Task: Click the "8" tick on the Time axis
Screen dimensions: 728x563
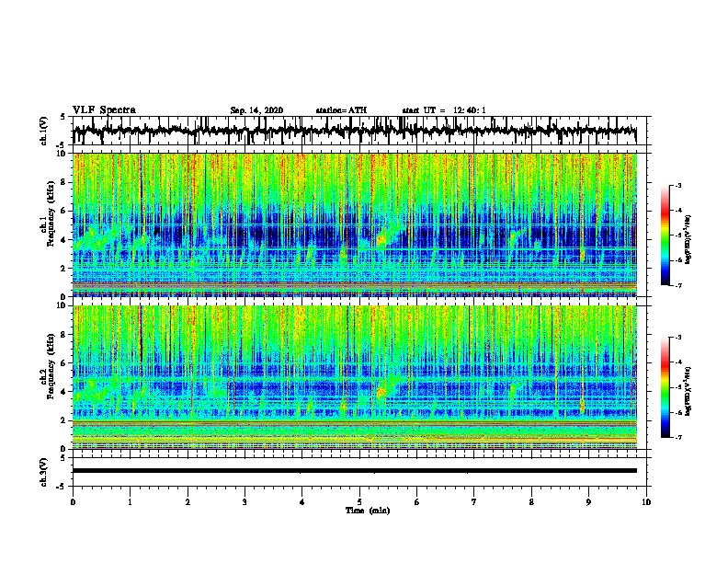Action: click(x=531, y=502)
